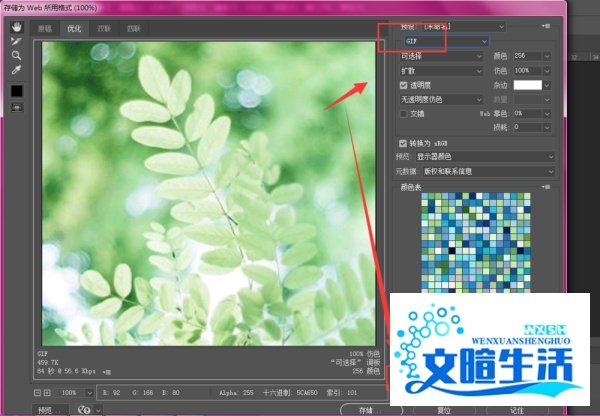Click the green leaves preview image
Viewport: 600px width, 416px height.
point(209,194)
